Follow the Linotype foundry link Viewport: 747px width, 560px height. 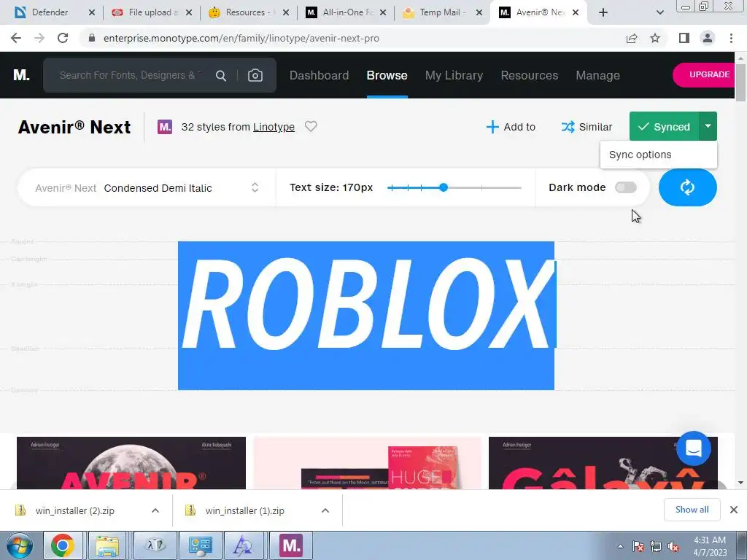pyautogui.click(x=274, y=127)
